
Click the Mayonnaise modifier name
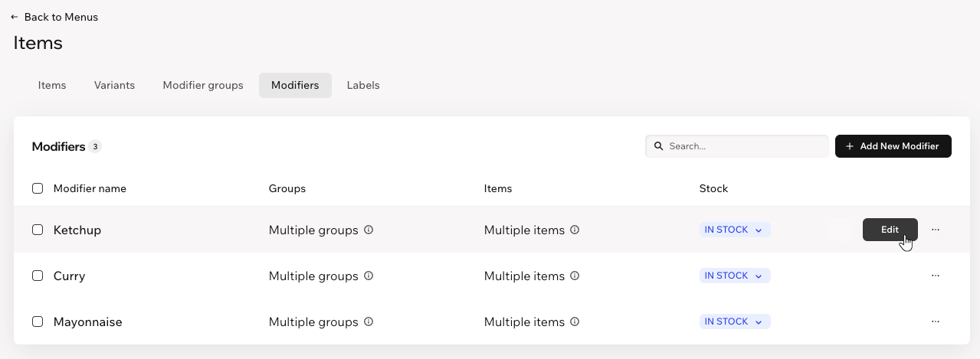88,321
